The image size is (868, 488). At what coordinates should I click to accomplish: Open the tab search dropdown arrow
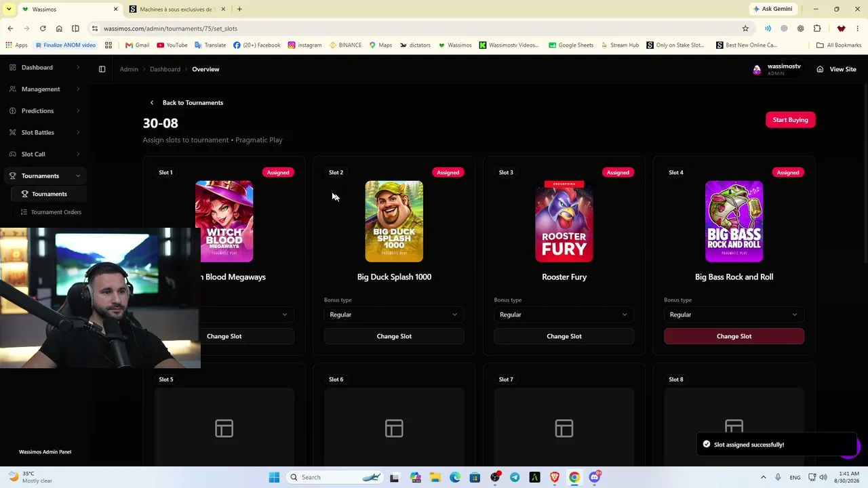(x=9, y=9)
